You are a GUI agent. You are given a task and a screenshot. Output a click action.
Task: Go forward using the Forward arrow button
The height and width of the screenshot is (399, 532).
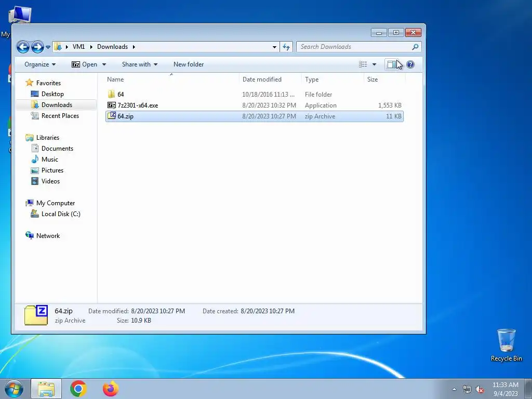coord(37,47)
